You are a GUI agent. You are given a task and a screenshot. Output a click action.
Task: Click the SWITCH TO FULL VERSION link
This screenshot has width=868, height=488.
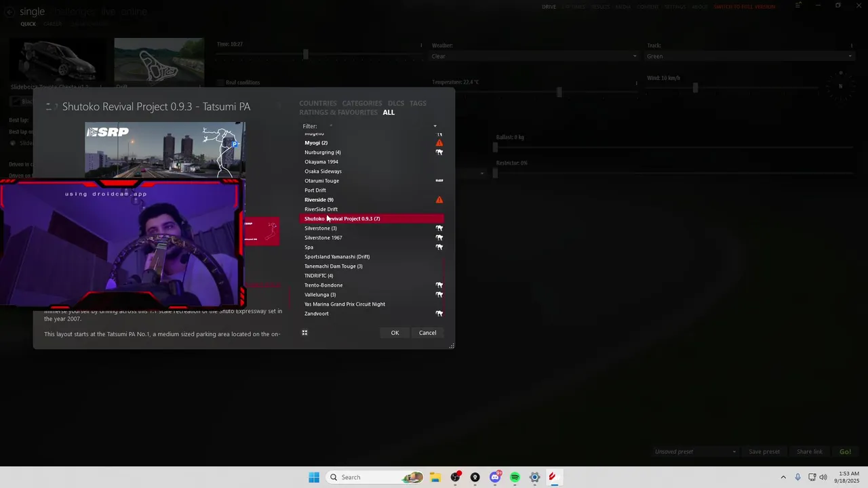coord(744,7)
